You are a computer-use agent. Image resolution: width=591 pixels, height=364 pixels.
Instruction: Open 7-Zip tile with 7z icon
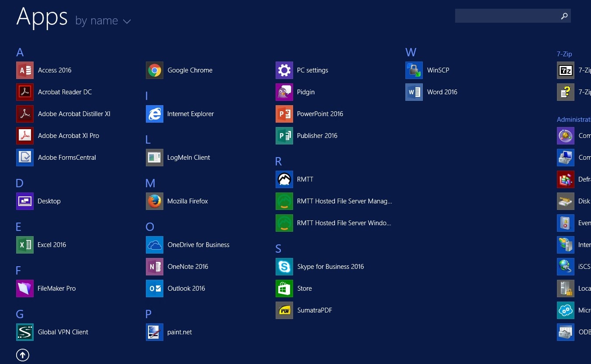click(574, 70)
